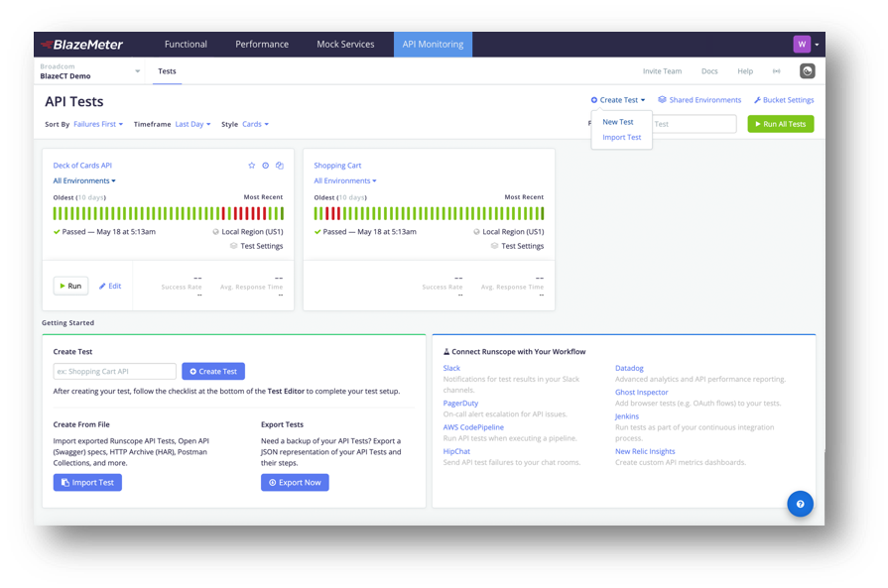Image resolution: width=888 pixels, height=588 pixels.
Task: Open the Slack integration link
Action: click(451, 368)
